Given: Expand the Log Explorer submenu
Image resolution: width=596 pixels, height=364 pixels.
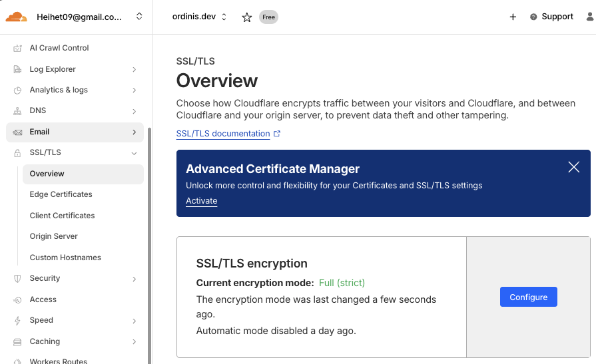Looking at the screenshot, I should (x=135, y=69).
